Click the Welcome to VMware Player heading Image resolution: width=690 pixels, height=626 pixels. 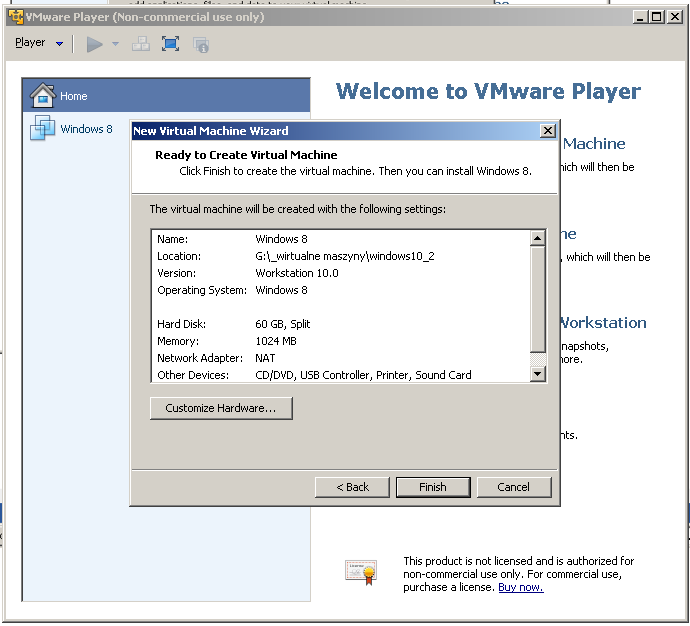[x=488, y=92]
